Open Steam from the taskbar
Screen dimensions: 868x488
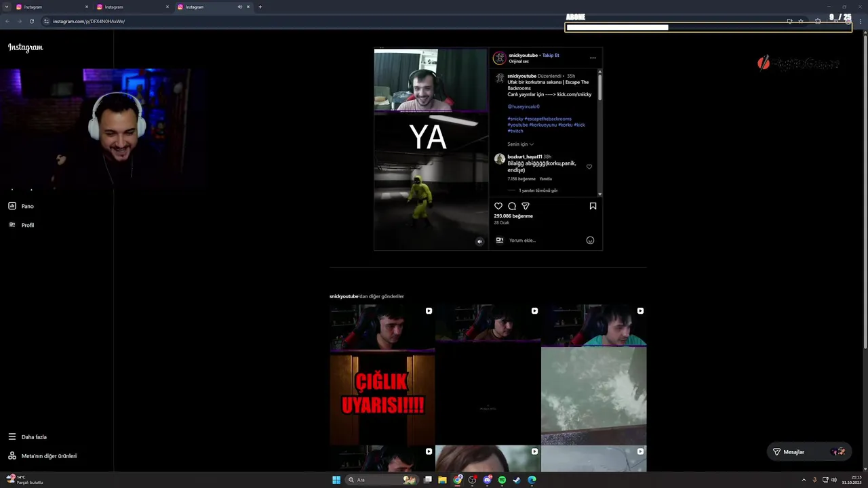517,480
